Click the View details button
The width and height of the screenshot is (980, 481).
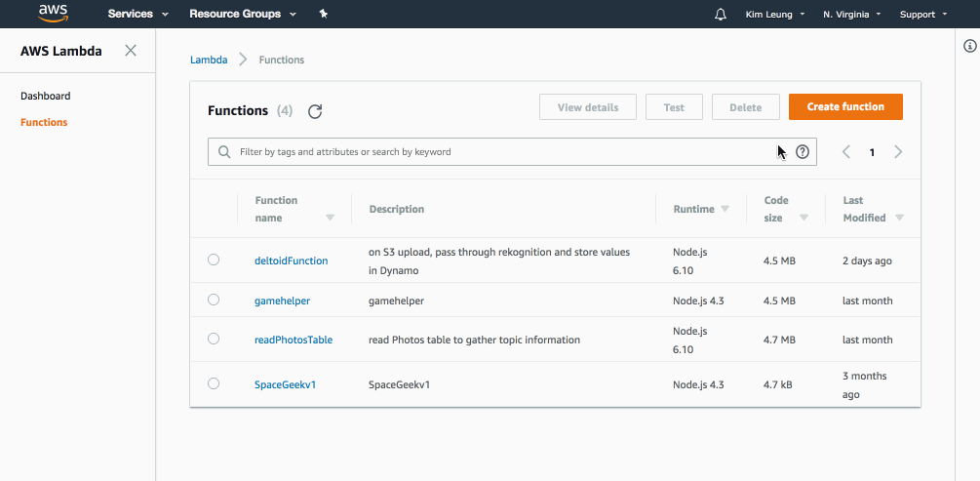[588, 107]
